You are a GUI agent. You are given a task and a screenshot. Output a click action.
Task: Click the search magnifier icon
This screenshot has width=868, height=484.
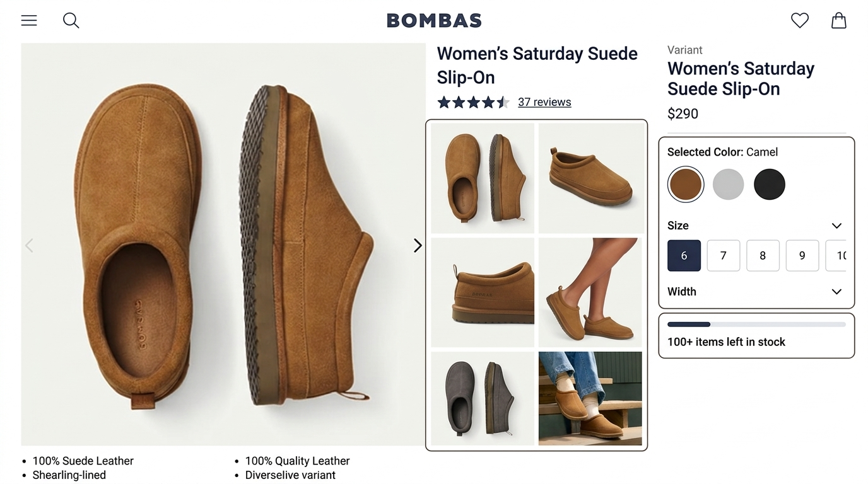(71, 21)
